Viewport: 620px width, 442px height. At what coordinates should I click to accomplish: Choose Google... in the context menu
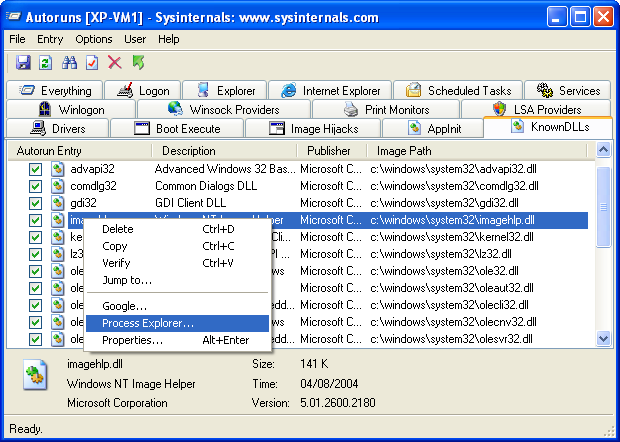[177, 306]
